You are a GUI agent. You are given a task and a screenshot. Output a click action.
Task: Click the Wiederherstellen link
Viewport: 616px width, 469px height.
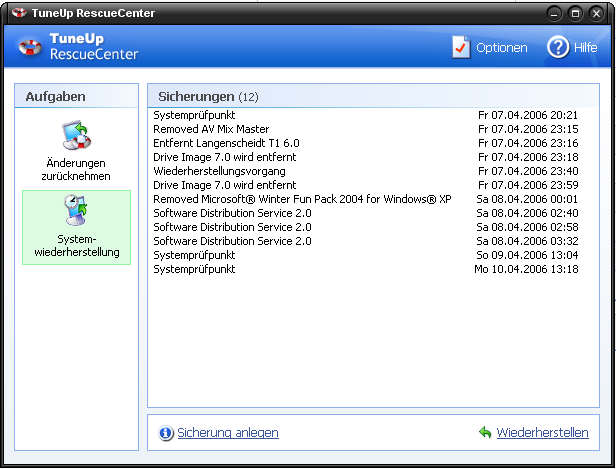(x=543, y=432)
